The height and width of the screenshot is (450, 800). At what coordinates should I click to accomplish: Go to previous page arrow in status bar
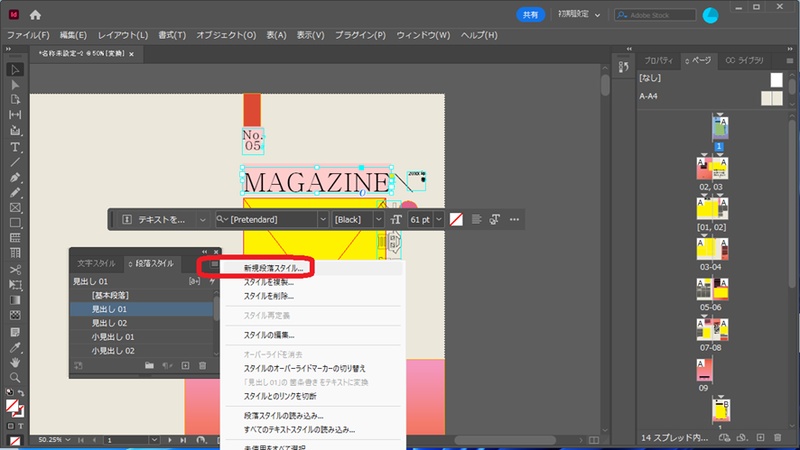(94, 439)
